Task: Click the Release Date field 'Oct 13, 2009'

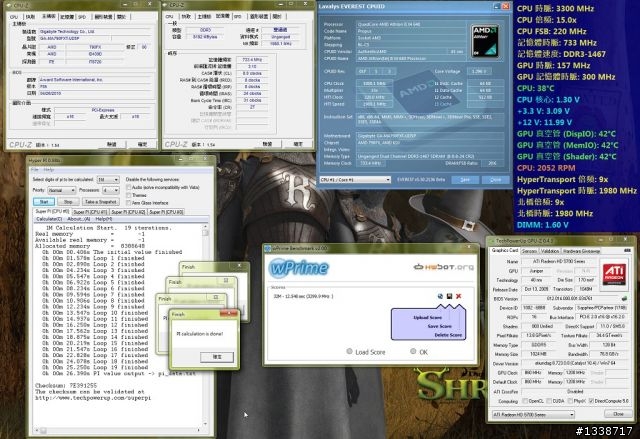Action: coord(536,289)
